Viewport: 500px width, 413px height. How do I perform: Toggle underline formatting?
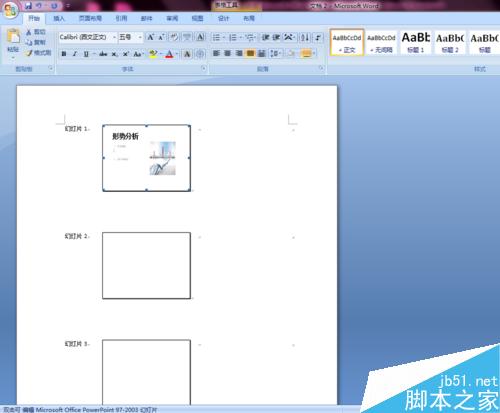tap(86, 54)
